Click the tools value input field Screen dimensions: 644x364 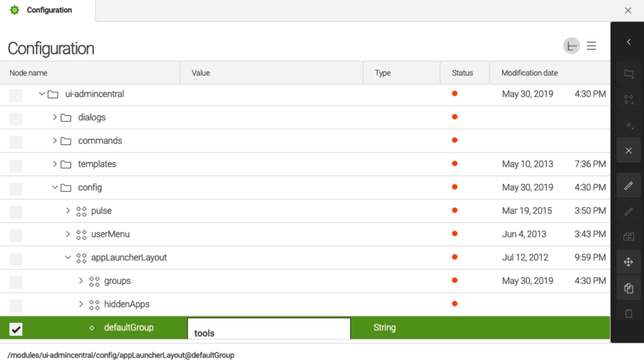[x=269, y=328]
